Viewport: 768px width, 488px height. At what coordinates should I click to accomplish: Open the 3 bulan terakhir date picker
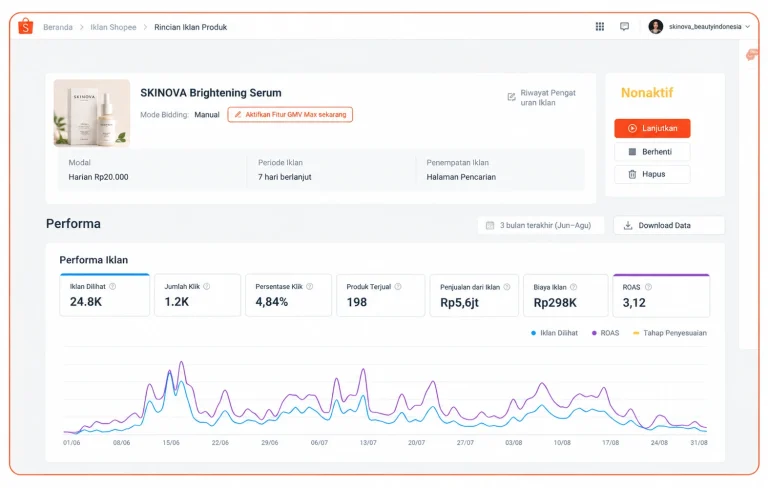(x=541, y=225)
